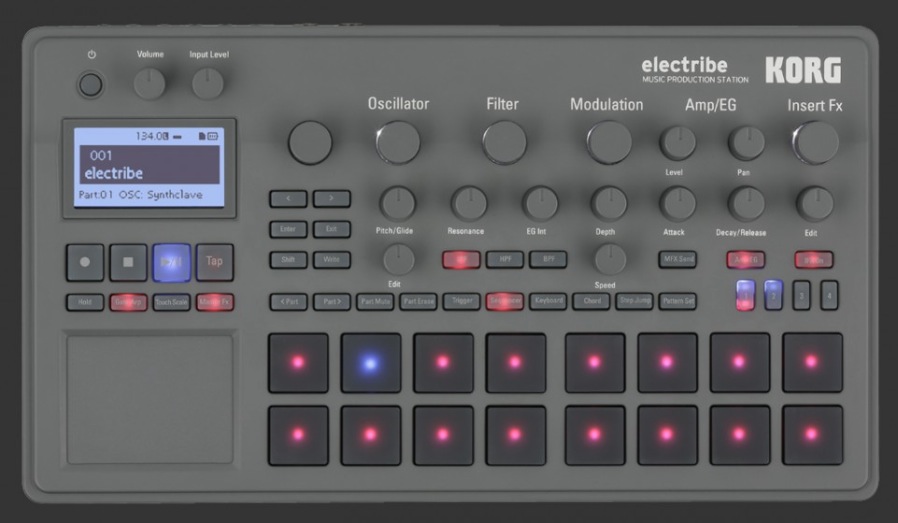Click the Edit knob below Pitch/Glide
898x523 pixels.
(x=399, y=259)
